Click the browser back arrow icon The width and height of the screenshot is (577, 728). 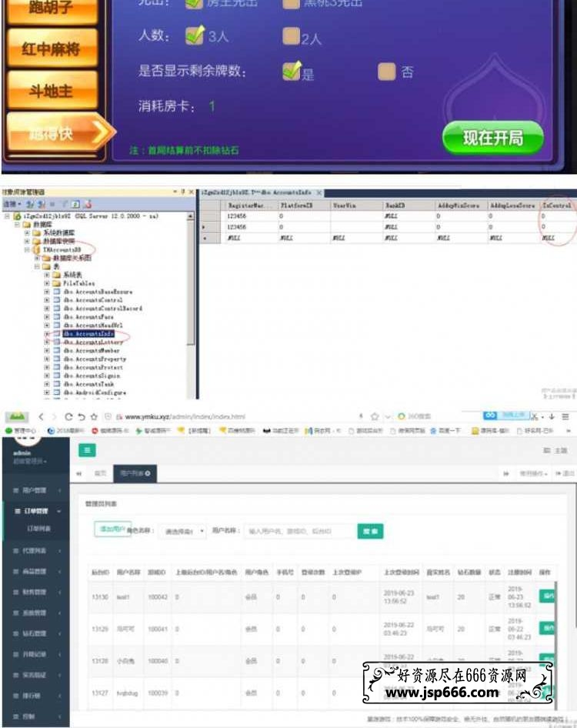pos(42,416)
